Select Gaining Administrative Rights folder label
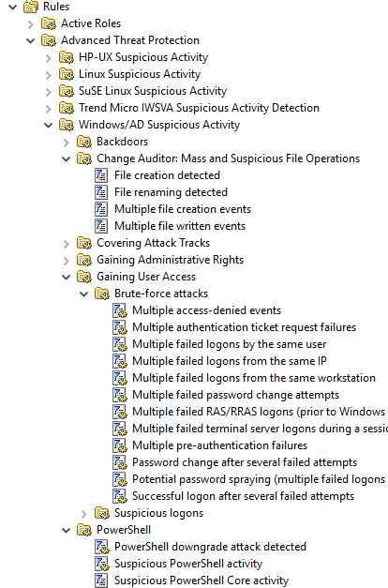The image size is (388, 588). click(171, 260)
